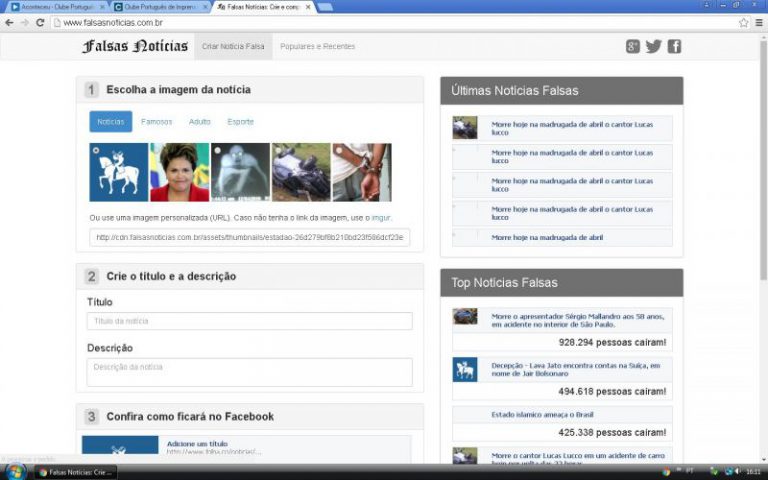Click the Falsas Notícias logo
This screenshot has height=480, width=768.
135,46
